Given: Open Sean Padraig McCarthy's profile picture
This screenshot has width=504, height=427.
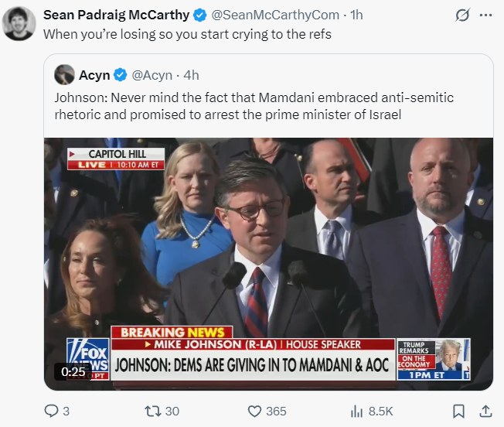Looking at the screenshot, I should point(19,23).
